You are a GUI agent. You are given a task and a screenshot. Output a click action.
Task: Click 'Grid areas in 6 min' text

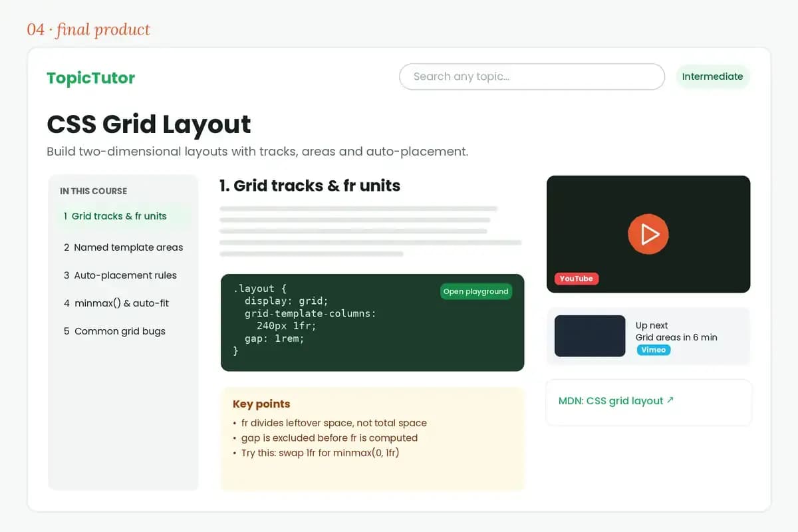(x=676, y=337)
